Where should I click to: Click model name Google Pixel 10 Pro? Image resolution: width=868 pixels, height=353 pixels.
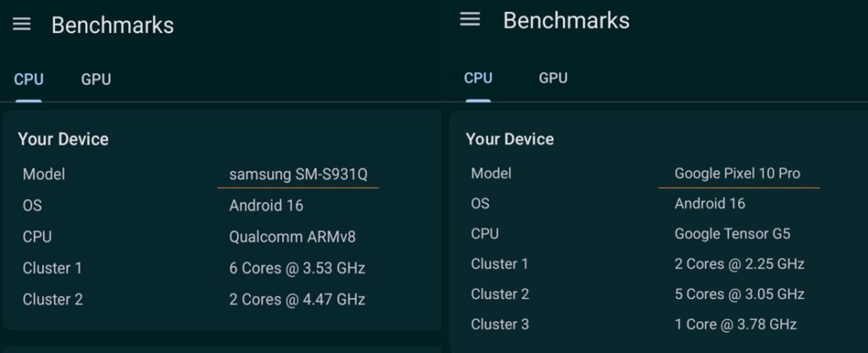tap(737, 174)
